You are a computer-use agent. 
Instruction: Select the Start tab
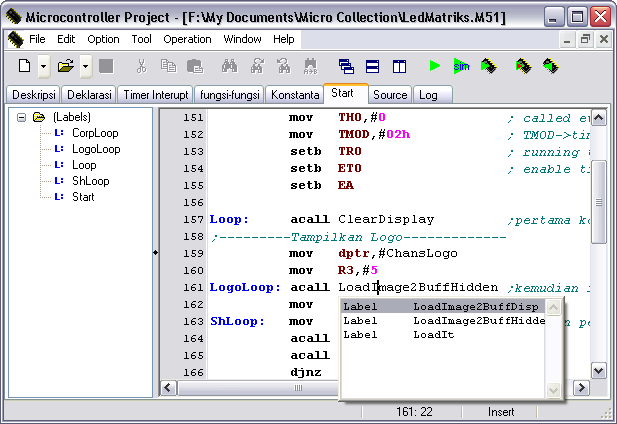346,93
